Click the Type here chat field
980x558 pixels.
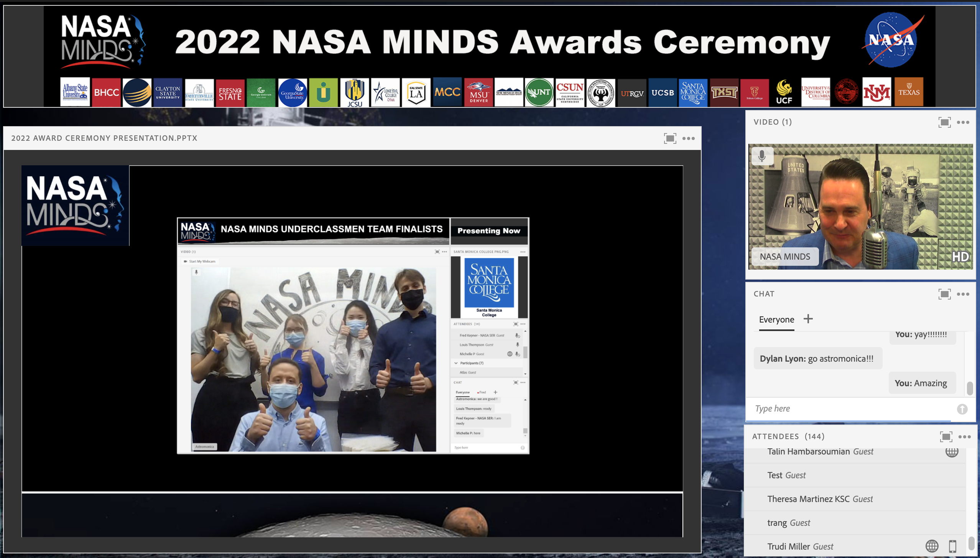pyautogui.click(x=849, y=409)
